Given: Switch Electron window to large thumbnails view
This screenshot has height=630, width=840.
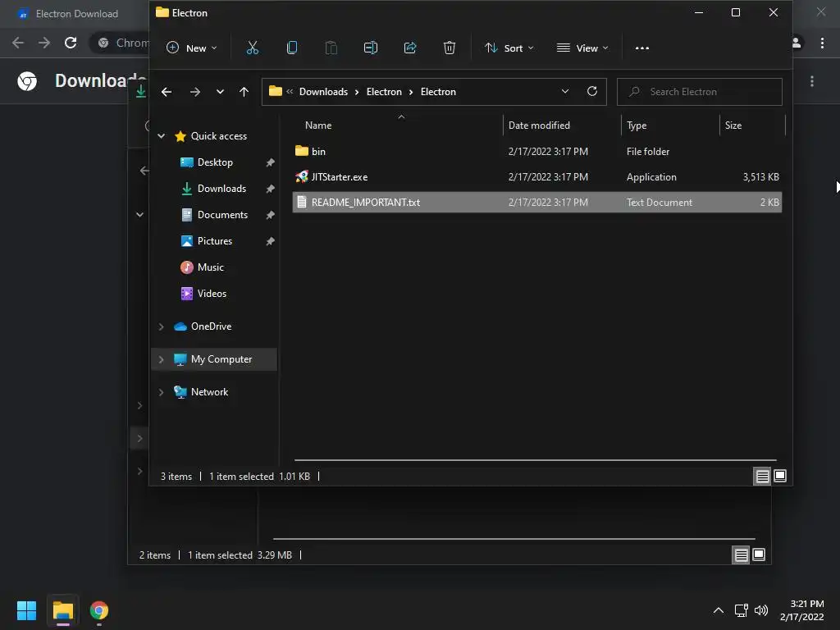Looking at the screenshot, I should point(780,476).
